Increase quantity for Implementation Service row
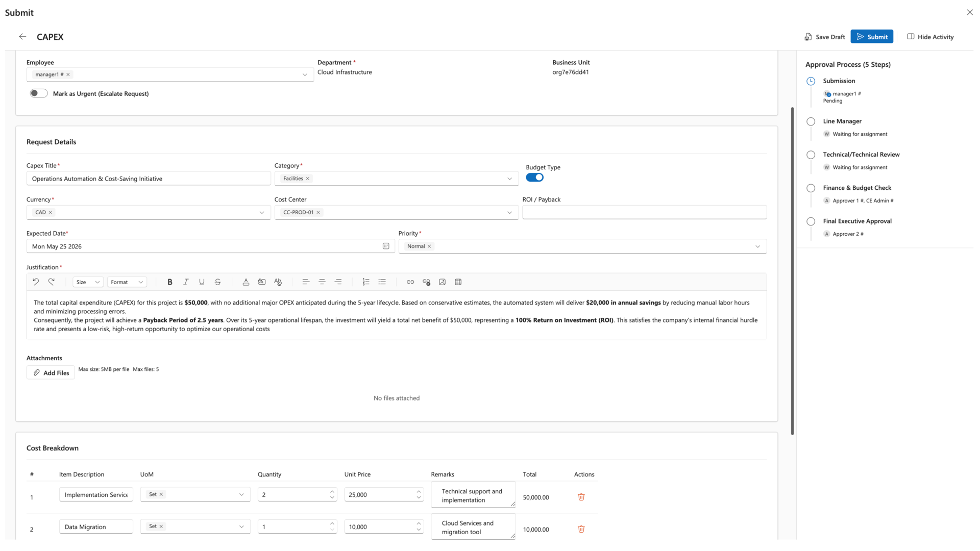 pyautogui.click(x=332, y=492)
